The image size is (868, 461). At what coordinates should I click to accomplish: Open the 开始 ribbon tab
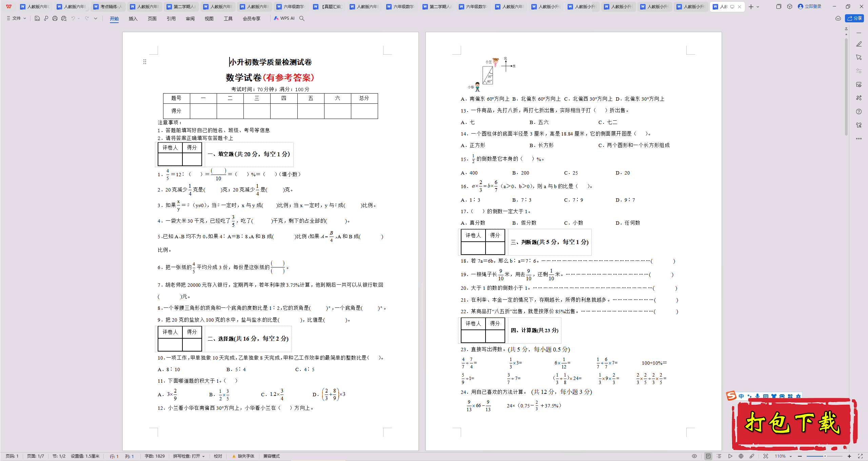114,18
